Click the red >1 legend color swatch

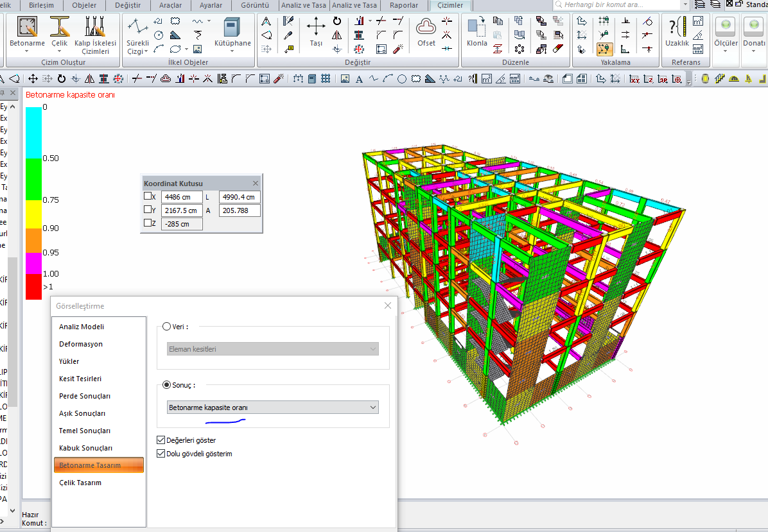(x=33, y=287)
